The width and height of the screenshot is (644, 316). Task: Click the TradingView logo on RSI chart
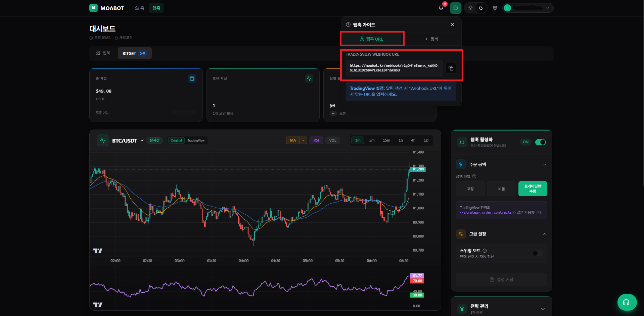(98, 305)
